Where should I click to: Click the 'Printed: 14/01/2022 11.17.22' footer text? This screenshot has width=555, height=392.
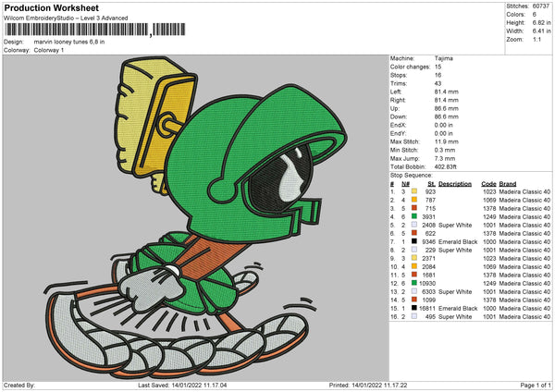click(368, 386)
